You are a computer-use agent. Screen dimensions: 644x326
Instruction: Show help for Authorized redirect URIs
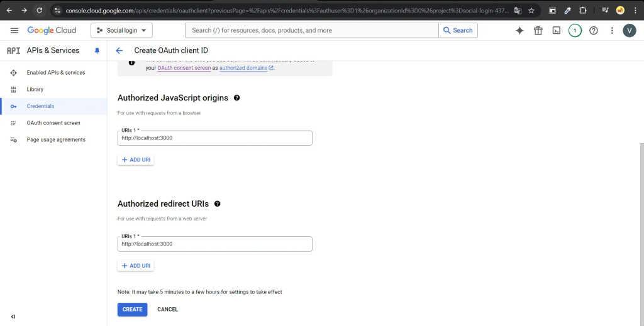217,204
